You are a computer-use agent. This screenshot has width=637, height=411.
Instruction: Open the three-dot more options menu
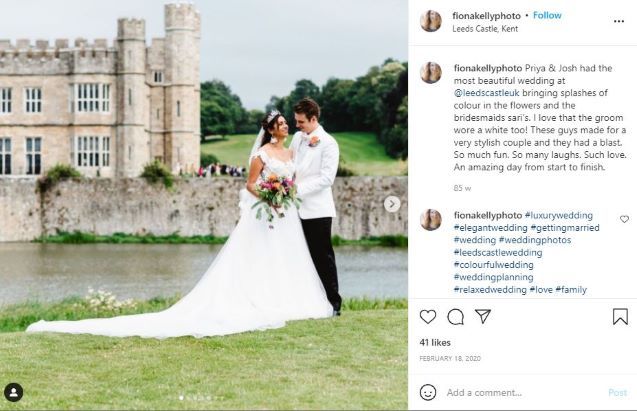pos(619,21)
